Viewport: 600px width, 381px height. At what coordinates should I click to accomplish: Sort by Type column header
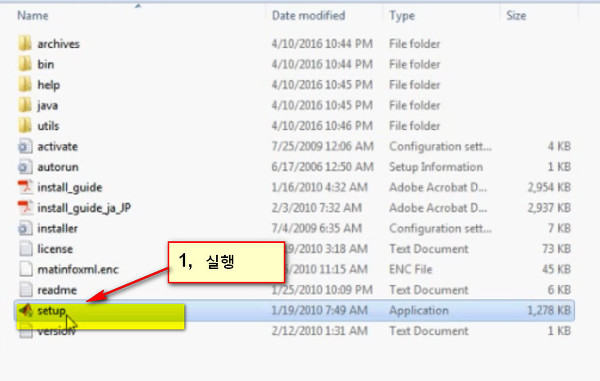402,16
